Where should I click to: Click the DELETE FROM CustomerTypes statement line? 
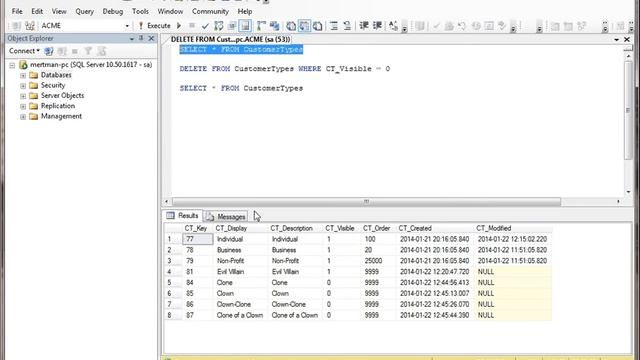click(284, 69)
